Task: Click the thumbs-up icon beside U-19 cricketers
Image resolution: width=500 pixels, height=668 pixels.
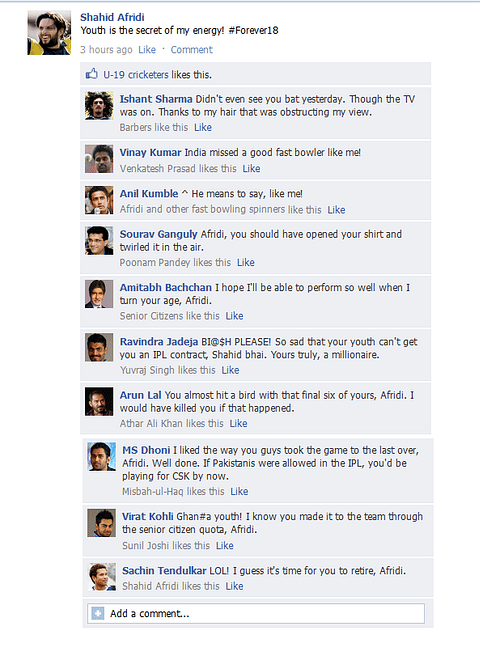Action: click(92, 74)
